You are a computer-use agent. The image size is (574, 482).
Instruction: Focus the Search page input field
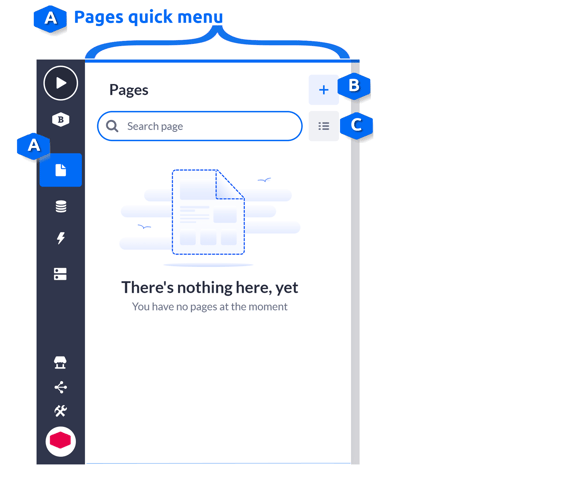point(200,126)
